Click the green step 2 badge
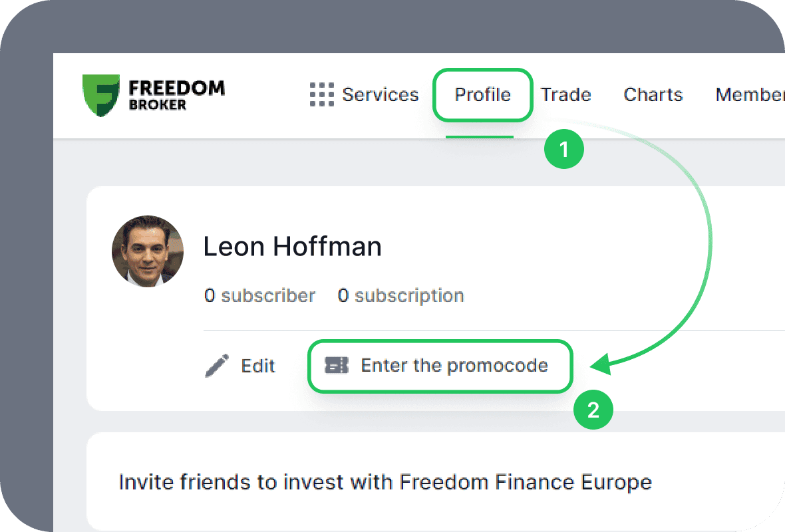 point(593,410)
